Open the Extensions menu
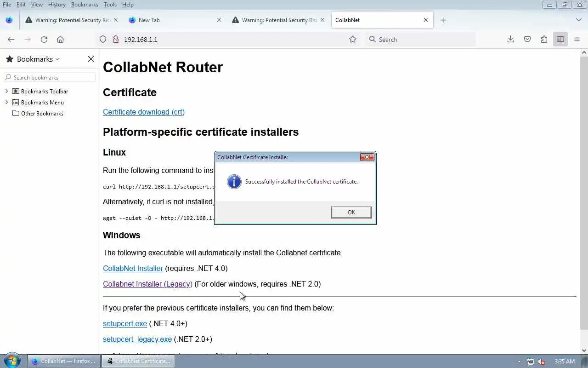Viewport: 588px width, 368px height. click(544, 40)
